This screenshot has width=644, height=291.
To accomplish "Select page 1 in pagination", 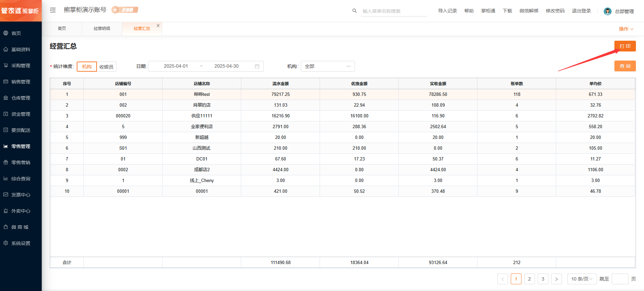I will tap(516, 279).
